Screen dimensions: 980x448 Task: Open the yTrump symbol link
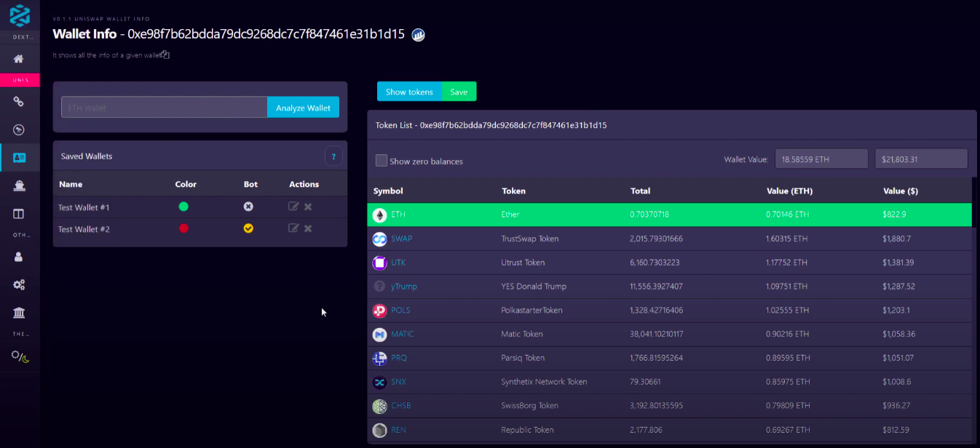[404, 287]
